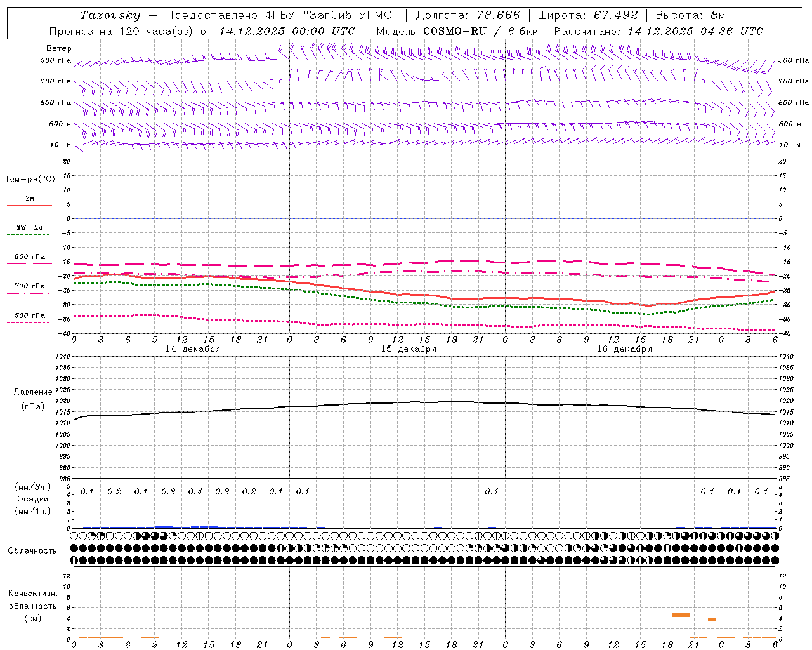812x650 pixels.
Task: Click the longitude value Долгота: 78.666
Action: [468, 15]
